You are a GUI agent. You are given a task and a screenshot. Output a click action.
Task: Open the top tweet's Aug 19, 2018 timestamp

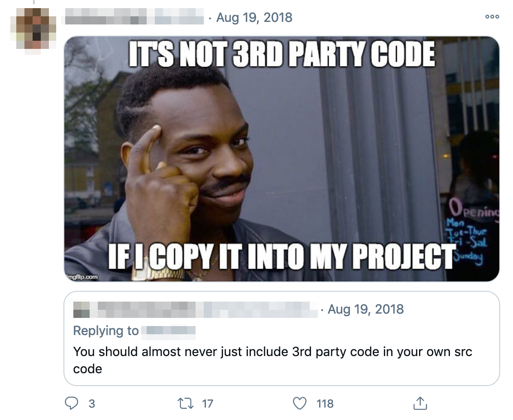[x=254, y=18]
